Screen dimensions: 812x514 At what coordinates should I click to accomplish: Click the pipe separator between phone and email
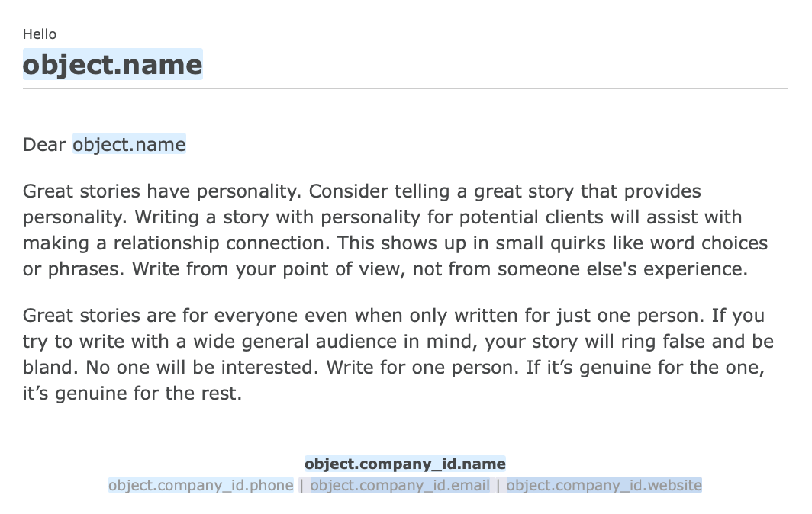point(301,485)
